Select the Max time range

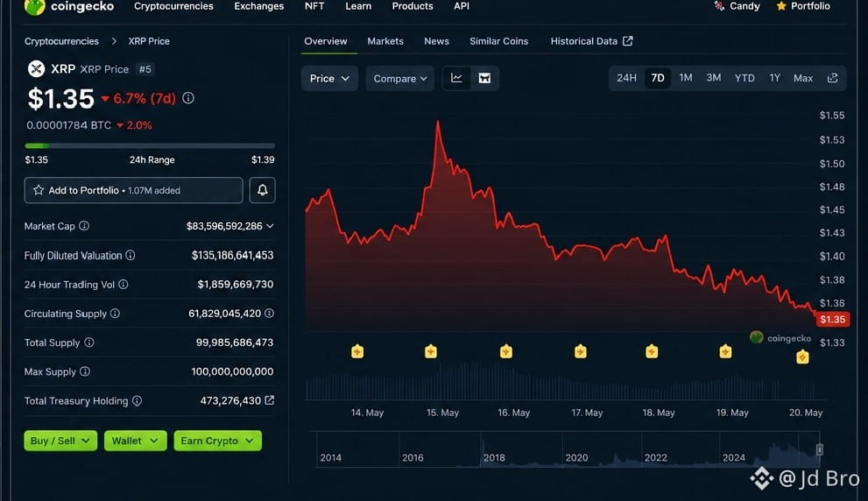click(803, 78)
